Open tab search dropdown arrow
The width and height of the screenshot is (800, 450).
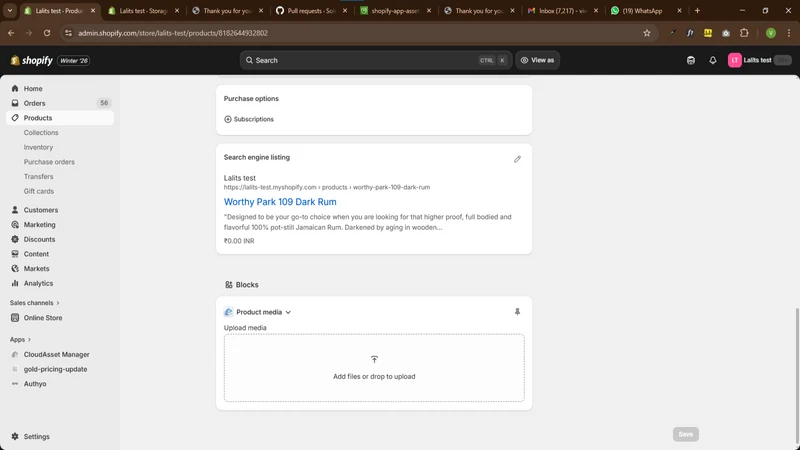coord(10,11)
